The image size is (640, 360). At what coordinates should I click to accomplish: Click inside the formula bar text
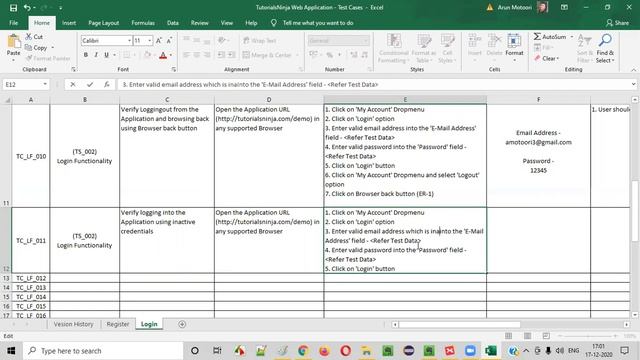click(250, 84)
